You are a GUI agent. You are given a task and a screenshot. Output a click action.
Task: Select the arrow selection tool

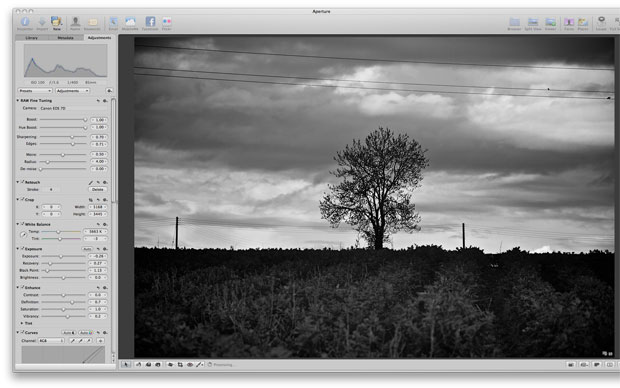pos(126,364)
